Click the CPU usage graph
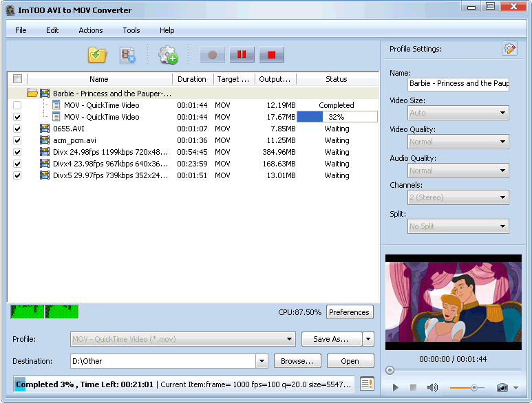The height and width of the screenshot is (403, 532). tap(45, 312)
